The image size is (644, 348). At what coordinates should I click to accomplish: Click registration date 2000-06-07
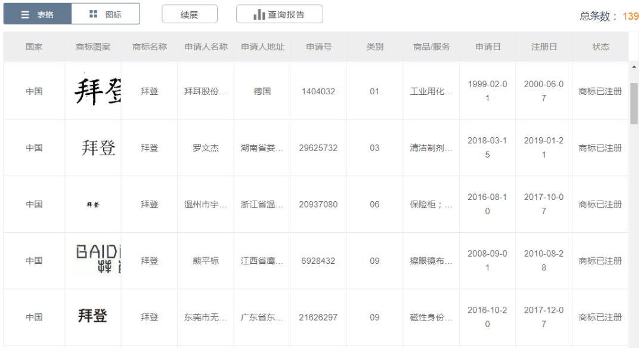[x=544, y=91]
